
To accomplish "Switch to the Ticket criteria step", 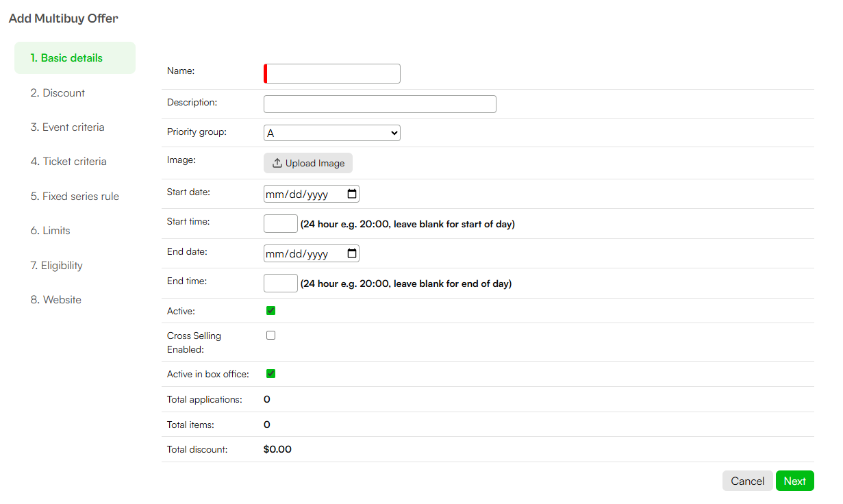I will pos(68,162).
